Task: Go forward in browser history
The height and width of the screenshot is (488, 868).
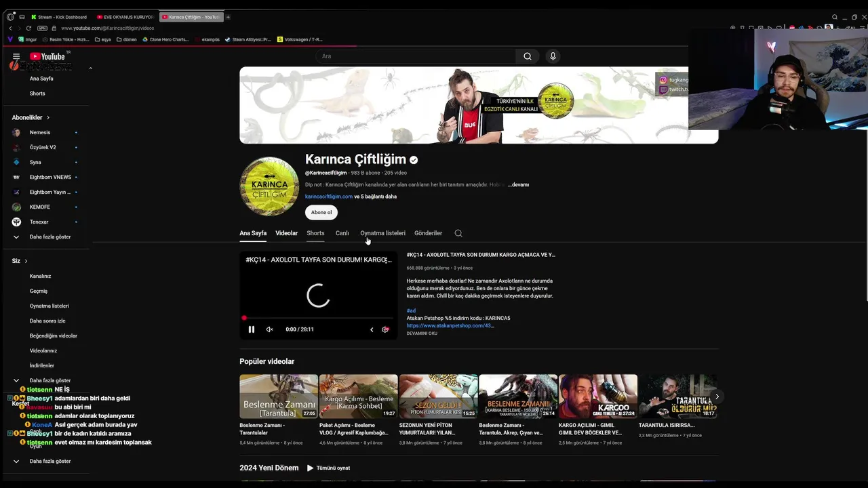Action: pos(19,28)
